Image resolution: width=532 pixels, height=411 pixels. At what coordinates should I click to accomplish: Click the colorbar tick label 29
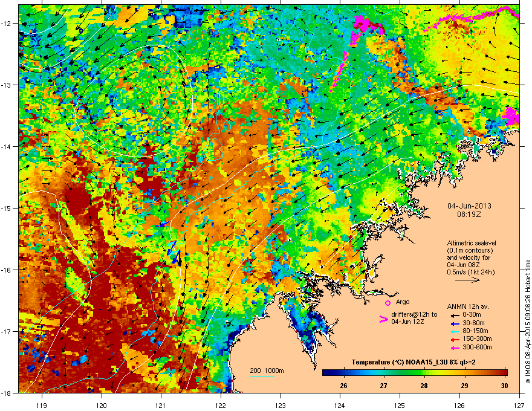[x=464, y=386]
